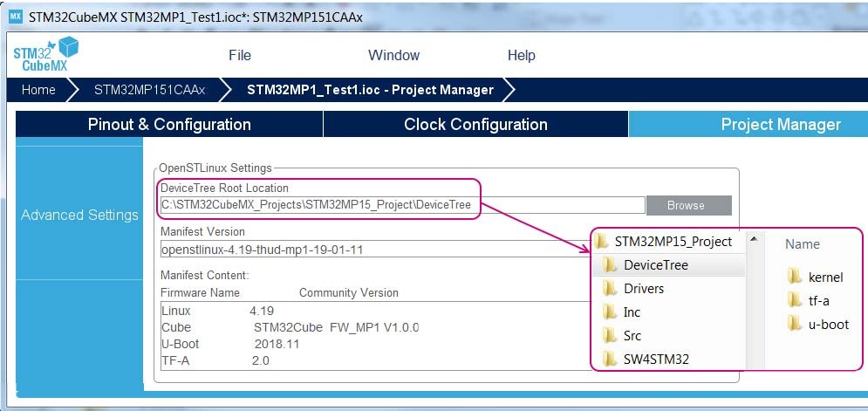Select the TF-A 2.0 row
The width and height of the screenshot is (868, 411).
click(375, 360)
